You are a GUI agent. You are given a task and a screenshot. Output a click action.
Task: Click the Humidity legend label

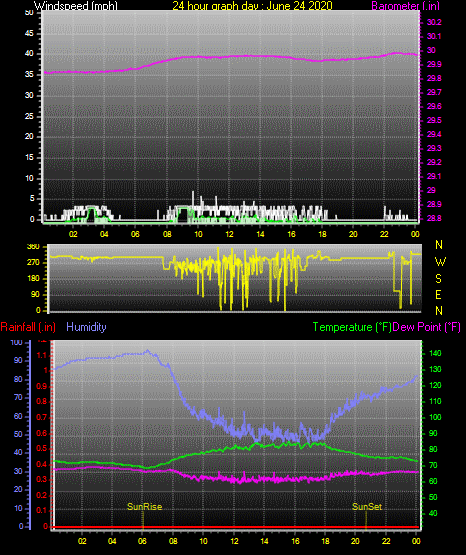(x=86, y=327)
